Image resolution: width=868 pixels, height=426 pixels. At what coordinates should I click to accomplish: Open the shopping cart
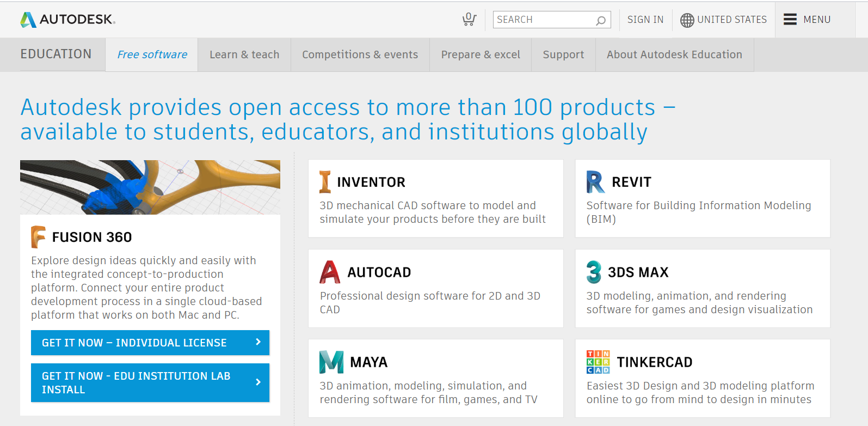pyautogui.click(x=469, y=20)
